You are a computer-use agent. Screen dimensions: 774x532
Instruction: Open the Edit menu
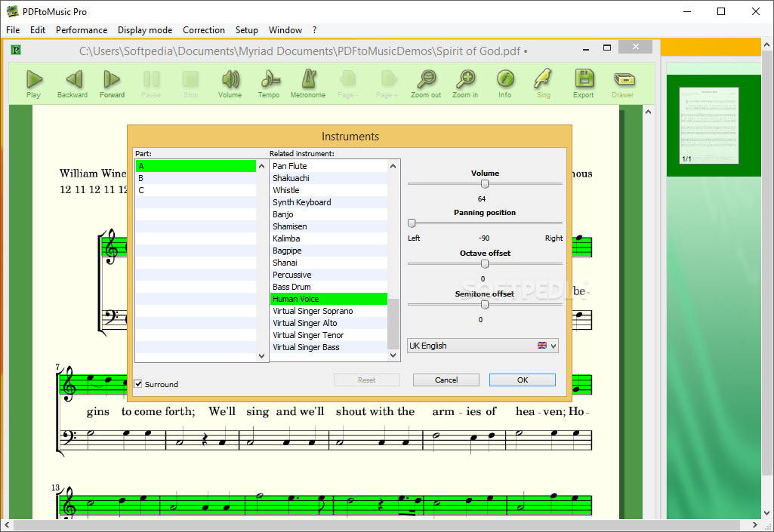(x=38, y=30)
